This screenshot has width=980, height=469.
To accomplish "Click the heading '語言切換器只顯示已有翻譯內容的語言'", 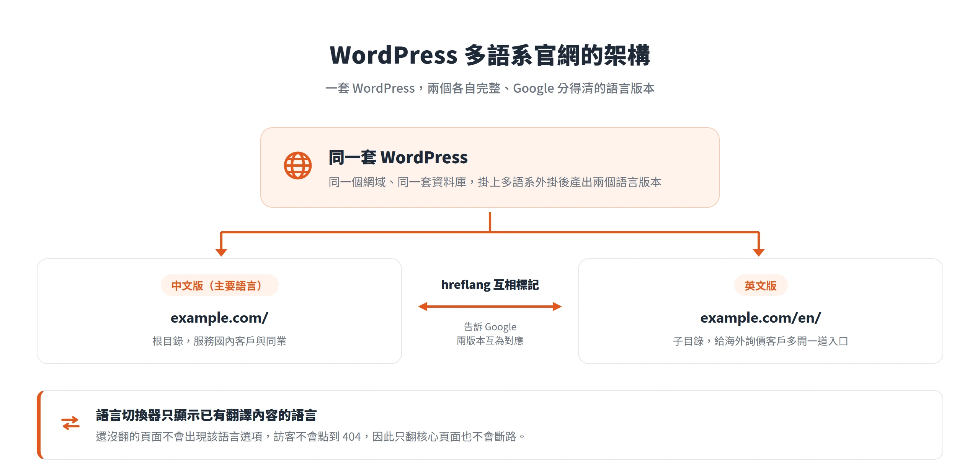I will (x=206, y=415).
